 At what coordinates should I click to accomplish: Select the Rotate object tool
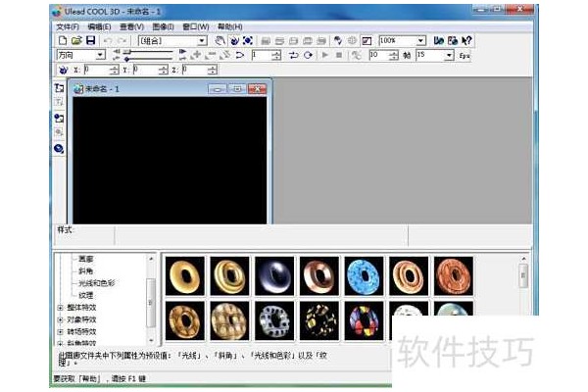coord(234,40)
